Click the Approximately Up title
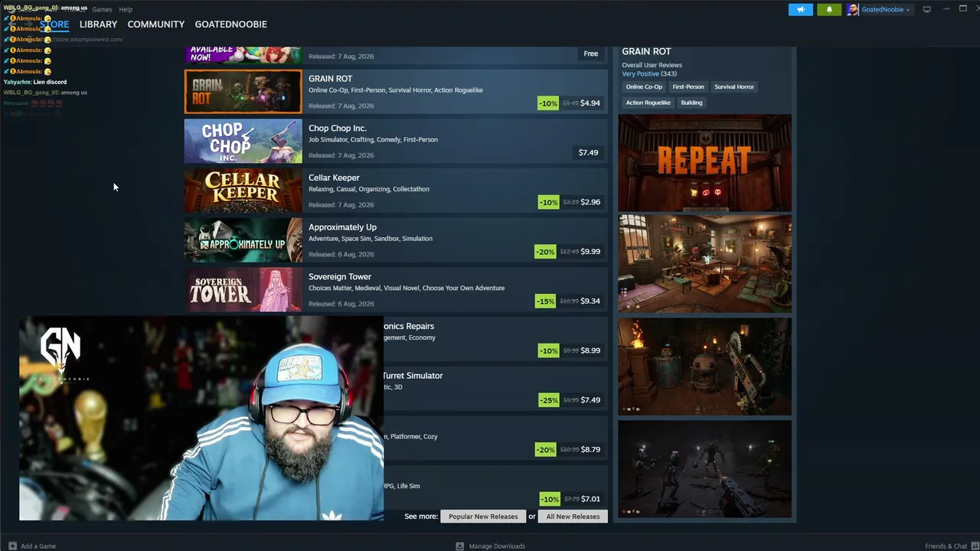 pyautogui.click(x=342, y=227)
